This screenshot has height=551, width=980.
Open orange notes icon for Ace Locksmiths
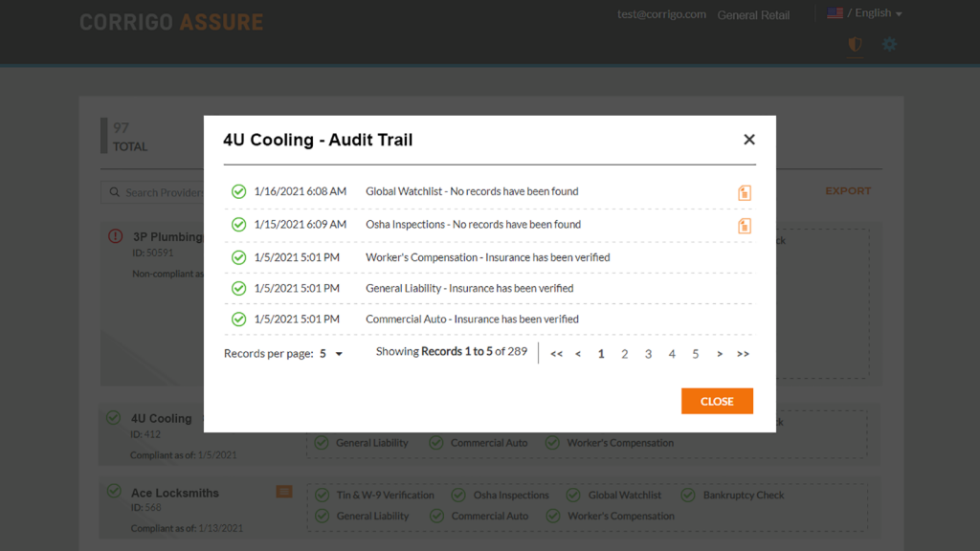click(284, 492)
